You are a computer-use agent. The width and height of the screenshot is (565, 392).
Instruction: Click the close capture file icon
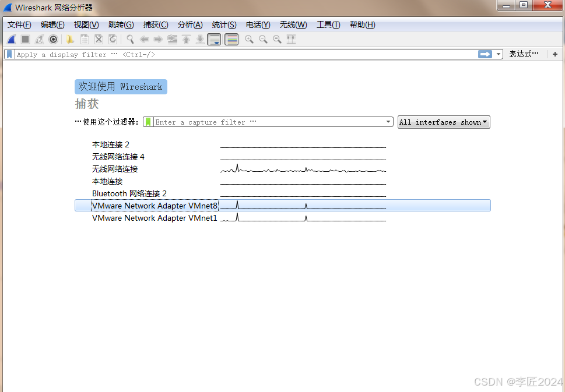pyautogui.click(x=99, y=39)
